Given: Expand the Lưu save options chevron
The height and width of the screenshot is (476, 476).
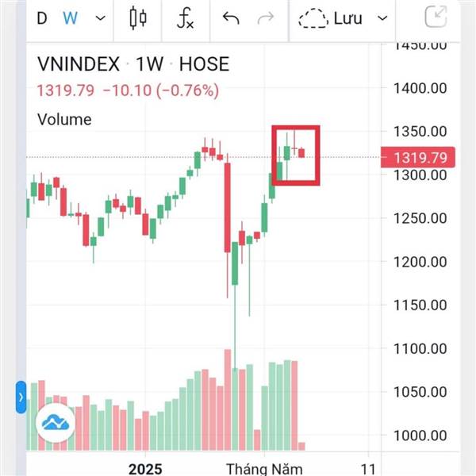Looking at the screenshot, I should click(x=382, y=18).
